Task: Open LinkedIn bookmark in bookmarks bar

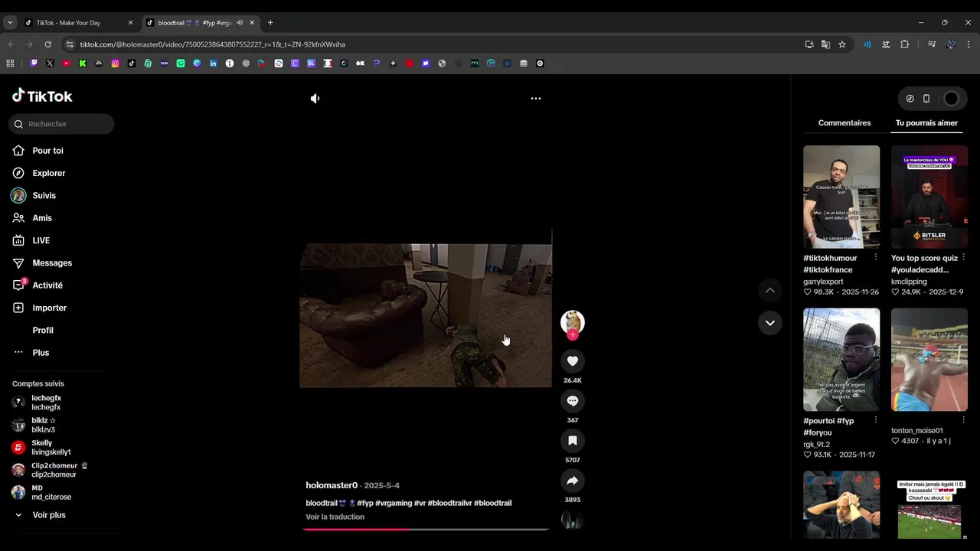Action: click(x=214, y=64)
